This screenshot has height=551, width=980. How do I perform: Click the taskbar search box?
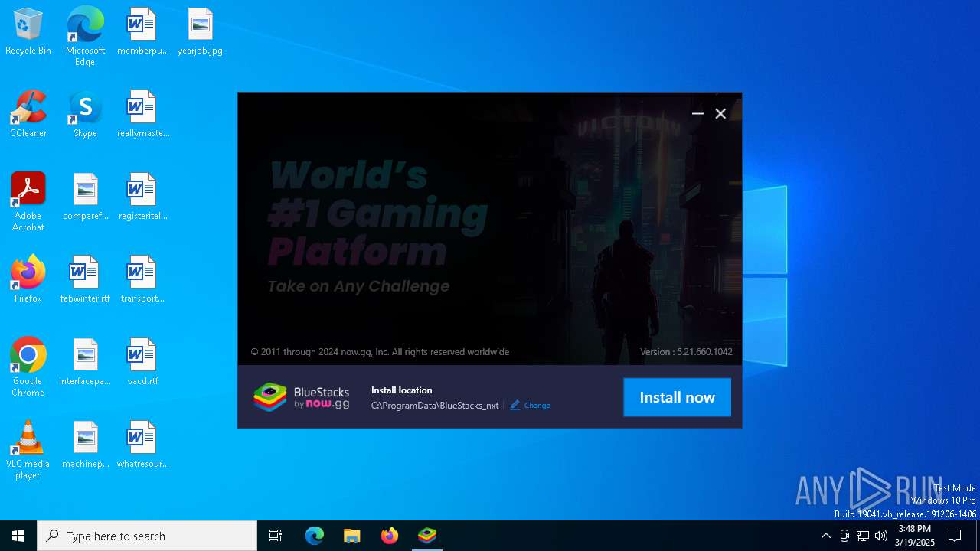147,536
